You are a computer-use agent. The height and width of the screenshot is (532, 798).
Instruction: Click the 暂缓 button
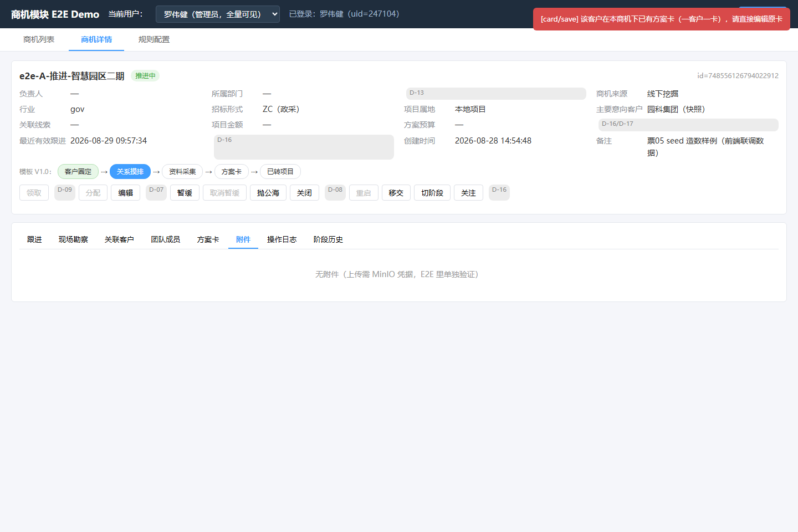point(185,193)
